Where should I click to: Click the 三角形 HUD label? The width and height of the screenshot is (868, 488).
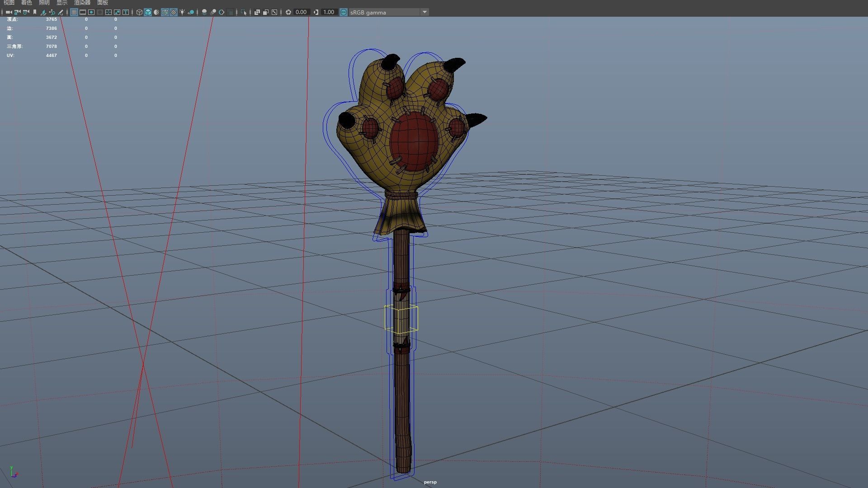(14, 47)
